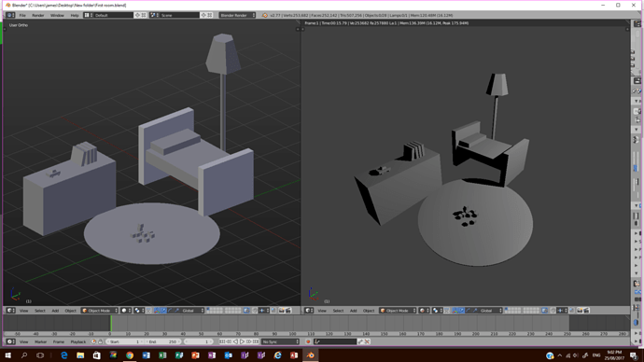This screenshot has width=644, height=362.
Task: Change left viewport Global orientation dropdown
Action: coord(193,311)
